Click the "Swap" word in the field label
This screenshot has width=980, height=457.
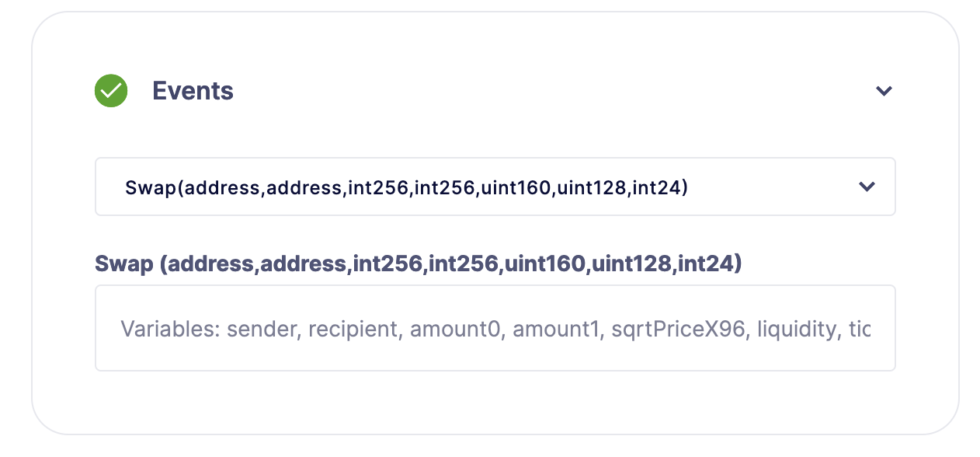coord(124,264)
